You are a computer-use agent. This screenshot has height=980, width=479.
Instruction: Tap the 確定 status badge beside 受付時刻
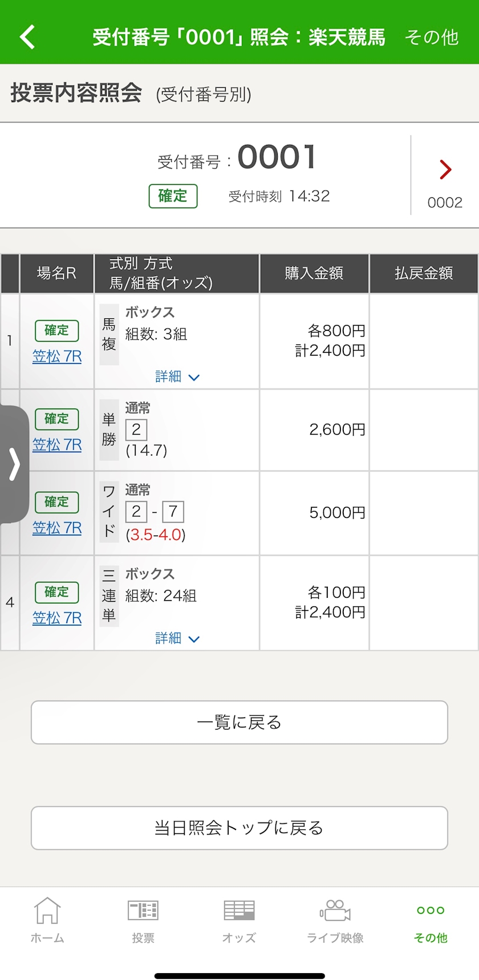173,196
